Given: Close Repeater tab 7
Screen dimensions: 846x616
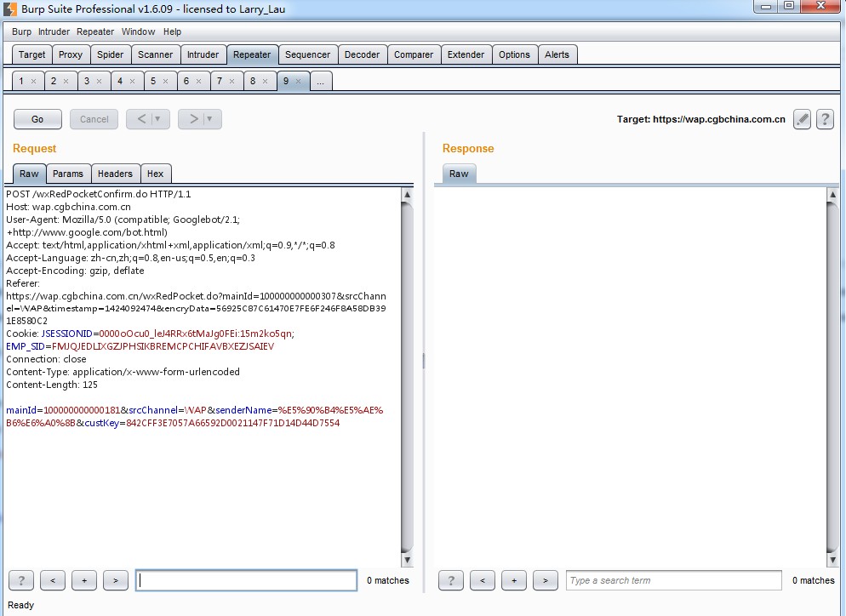Looking at the screenshot, I should pyautogui.click(x=232, y=82).
